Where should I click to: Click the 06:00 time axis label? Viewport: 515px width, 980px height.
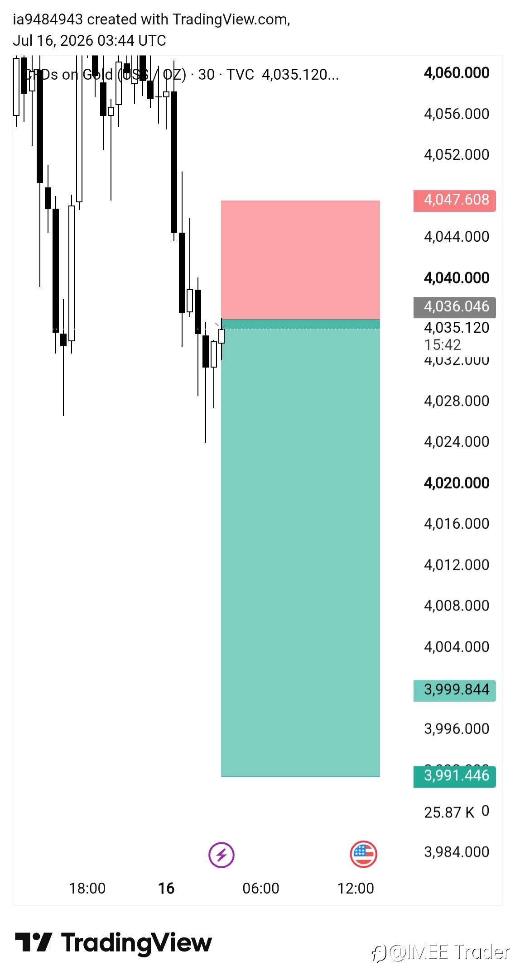[x=261, y=889]
